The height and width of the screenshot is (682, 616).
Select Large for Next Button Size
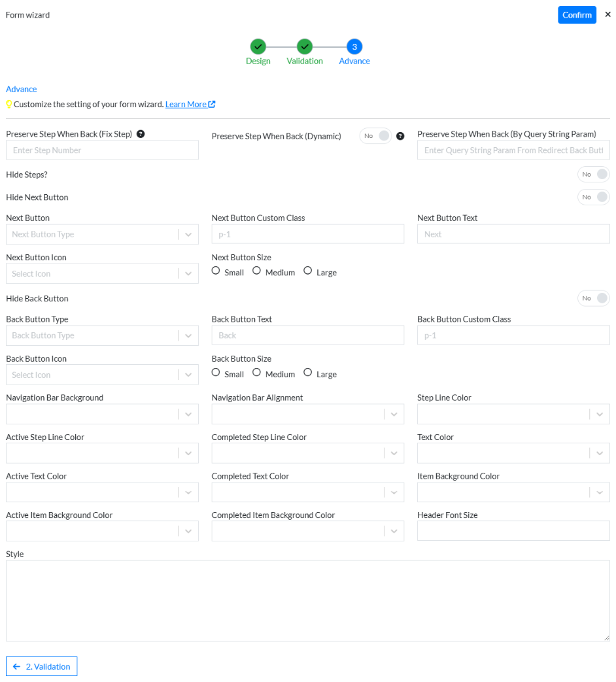coord(308,271)
